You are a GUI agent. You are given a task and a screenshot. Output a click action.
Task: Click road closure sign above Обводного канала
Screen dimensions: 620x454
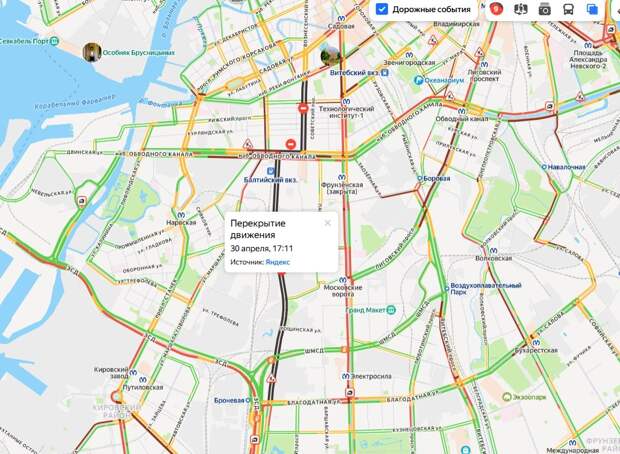pos(291,144)
